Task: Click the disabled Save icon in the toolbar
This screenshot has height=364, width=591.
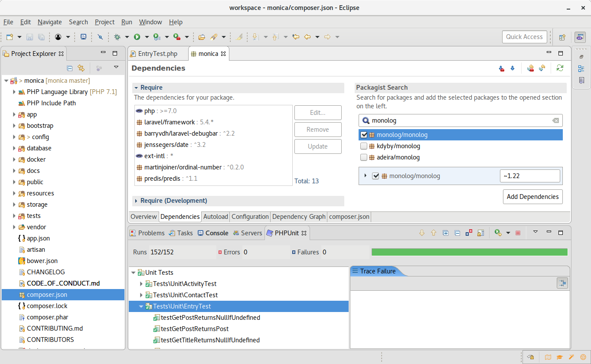Action: pos(30,37)
